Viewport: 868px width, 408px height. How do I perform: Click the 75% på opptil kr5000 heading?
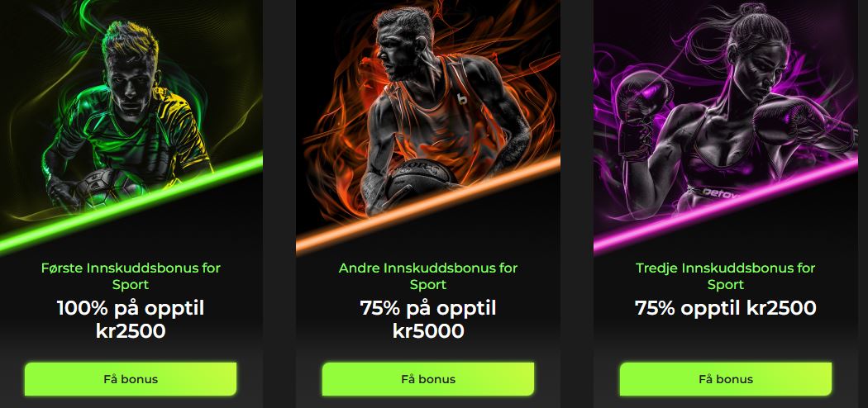[x=428, y=320]
